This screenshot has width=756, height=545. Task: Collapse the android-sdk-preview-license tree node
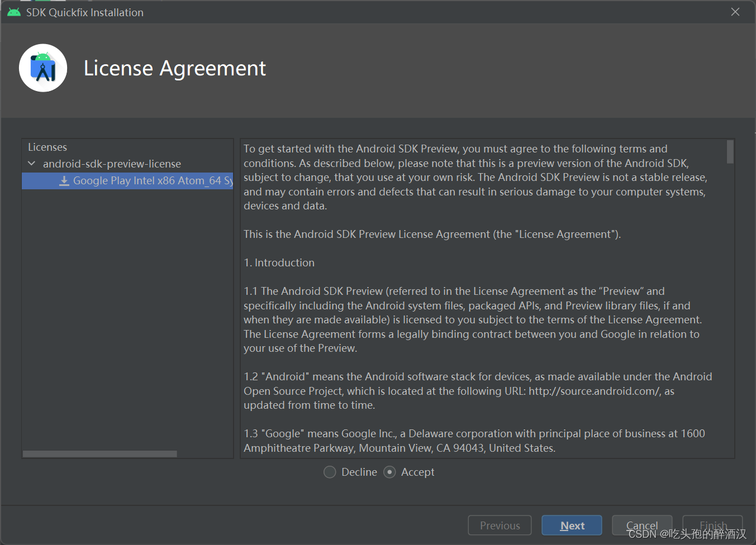point(32,164)
